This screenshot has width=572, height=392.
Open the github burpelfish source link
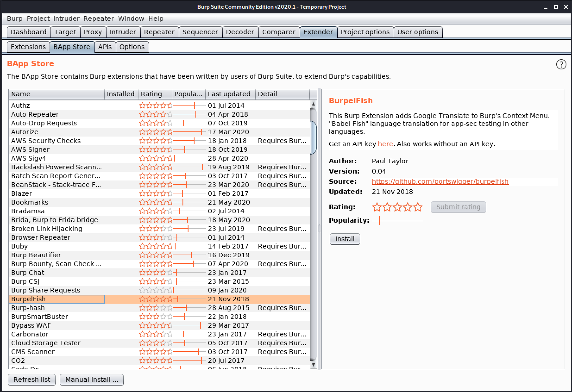tap(440, 181)
